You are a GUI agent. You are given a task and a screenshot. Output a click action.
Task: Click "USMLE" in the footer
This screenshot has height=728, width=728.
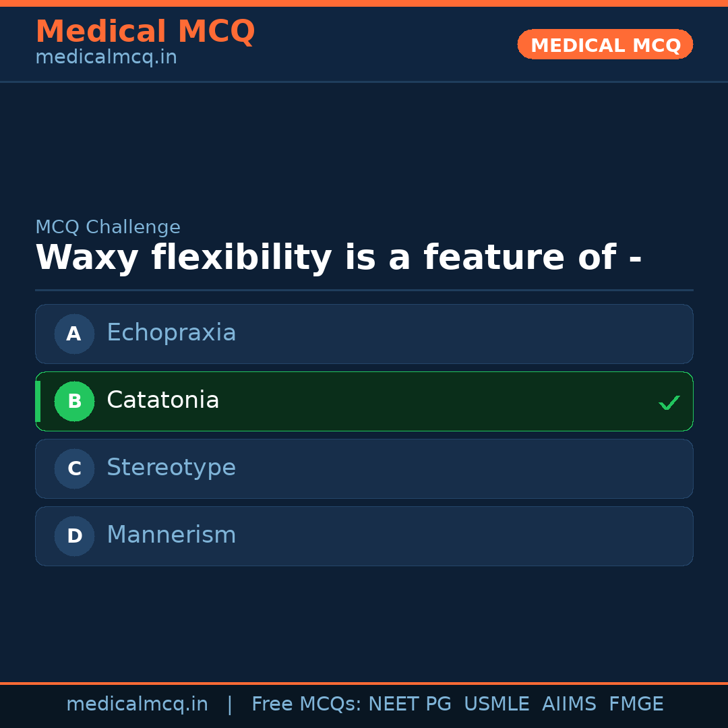pyautogui.click(x=496, y=704)
